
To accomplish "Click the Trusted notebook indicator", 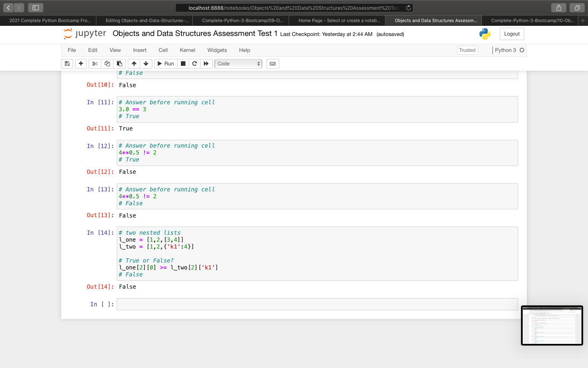I will pos(467,50).
